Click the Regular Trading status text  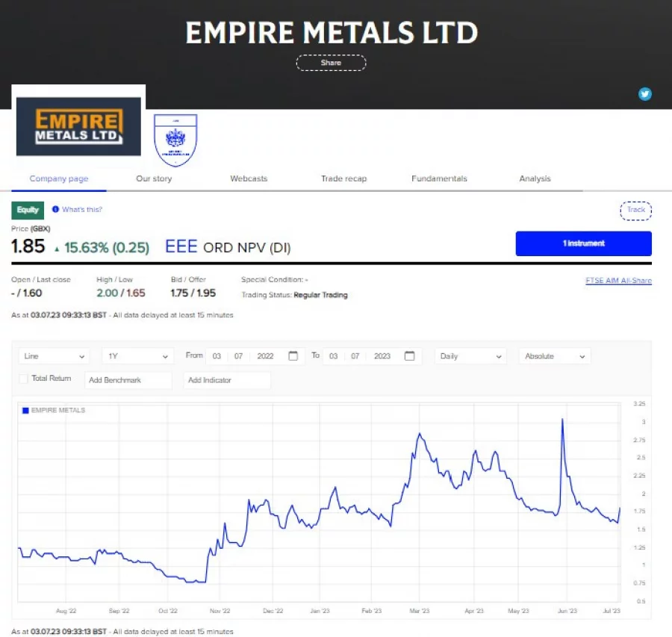point(320,295)
